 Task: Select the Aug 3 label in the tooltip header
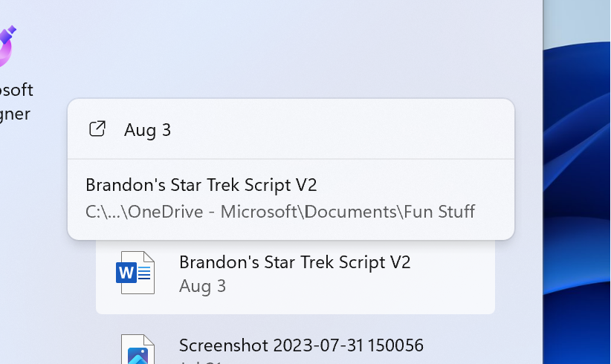pos(147,130)
